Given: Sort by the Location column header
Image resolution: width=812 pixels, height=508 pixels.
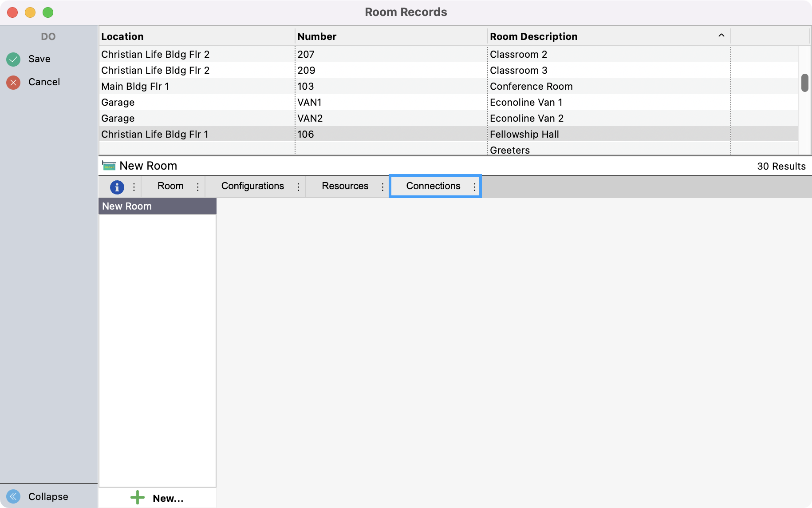Looking at the screenshot, I should point(122,36).
